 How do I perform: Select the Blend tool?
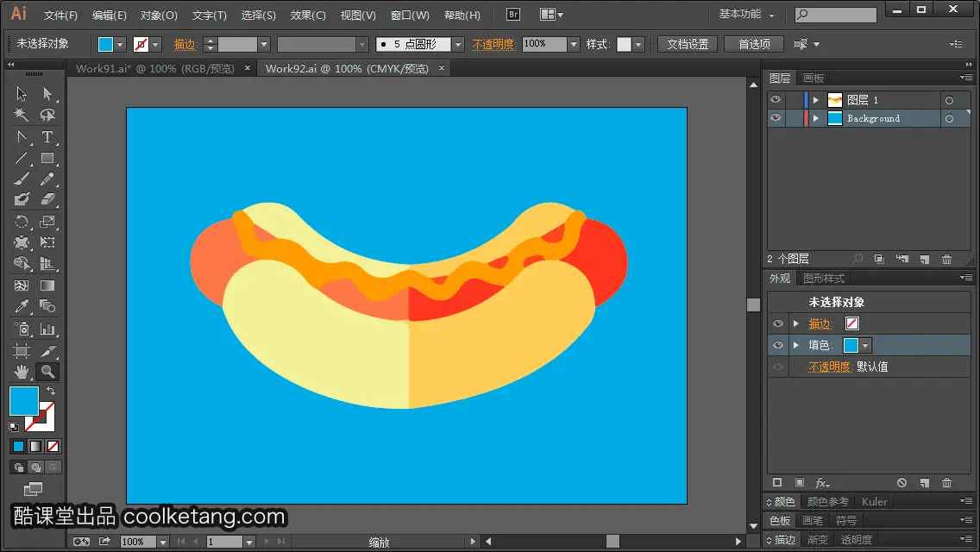[x=47, y=306]
